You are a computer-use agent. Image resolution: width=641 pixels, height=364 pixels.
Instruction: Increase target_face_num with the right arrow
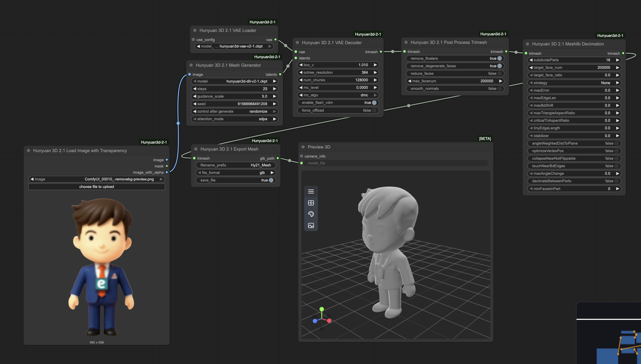pos(617,68)
